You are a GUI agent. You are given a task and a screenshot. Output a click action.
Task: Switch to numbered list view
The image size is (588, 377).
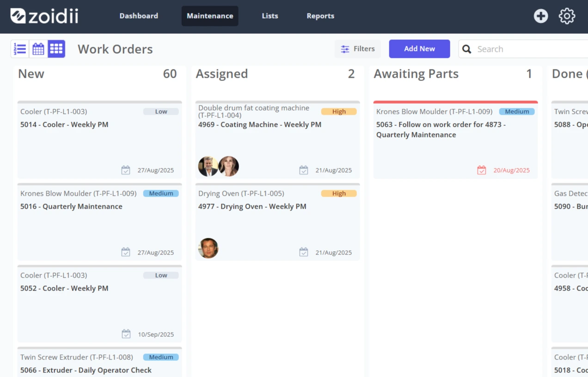coord(20,49)
